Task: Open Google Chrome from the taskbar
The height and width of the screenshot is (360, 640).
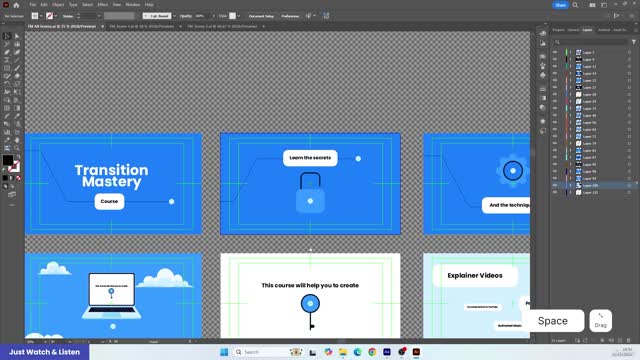Action: pyautogui.click(x=372, y=352)
